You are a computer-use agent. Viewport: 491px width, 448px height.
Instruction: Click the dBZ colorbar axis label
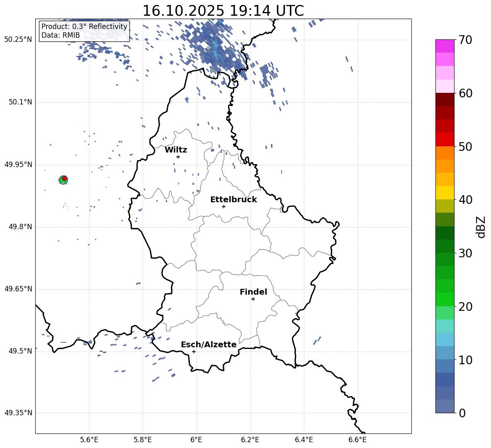click(x=480, y=227)
